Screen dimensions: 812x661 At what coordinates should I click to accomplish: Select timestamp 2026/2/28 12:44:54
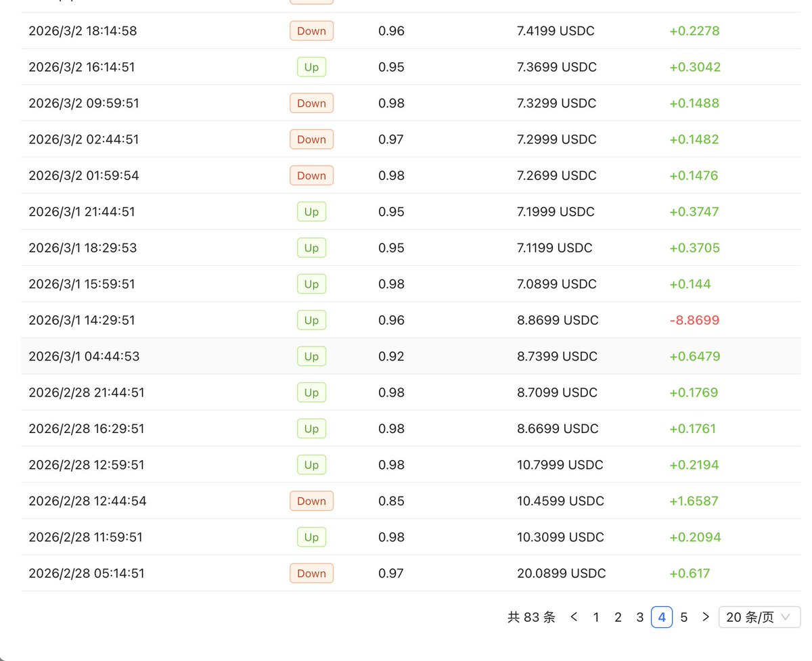click(x=87, y=501)
